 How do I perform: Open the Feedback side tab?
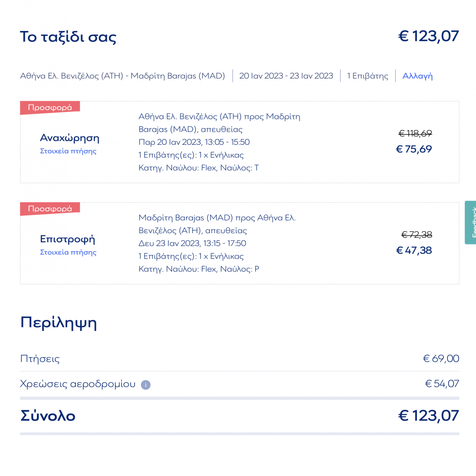(x=471, y=223)
